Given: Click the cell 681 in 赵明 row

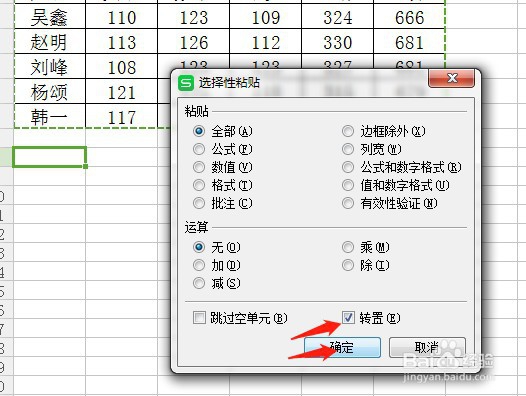Looking at the screenshot, I should tap(409, 42).
